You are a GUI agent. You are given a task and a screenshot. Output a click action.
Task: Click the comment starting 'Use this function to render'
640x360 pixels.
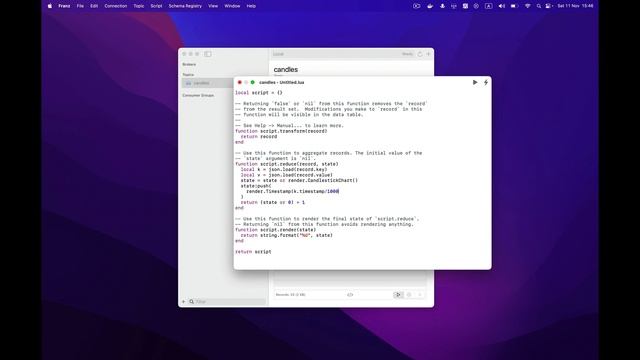(327, 219)
